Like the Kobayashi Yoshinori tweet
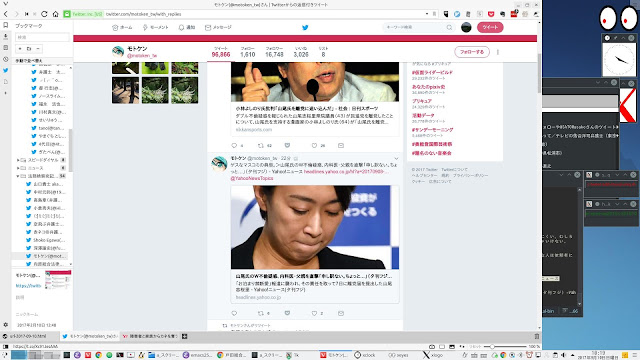This screenshot has height=360, width=640. (x=314, y=145)
